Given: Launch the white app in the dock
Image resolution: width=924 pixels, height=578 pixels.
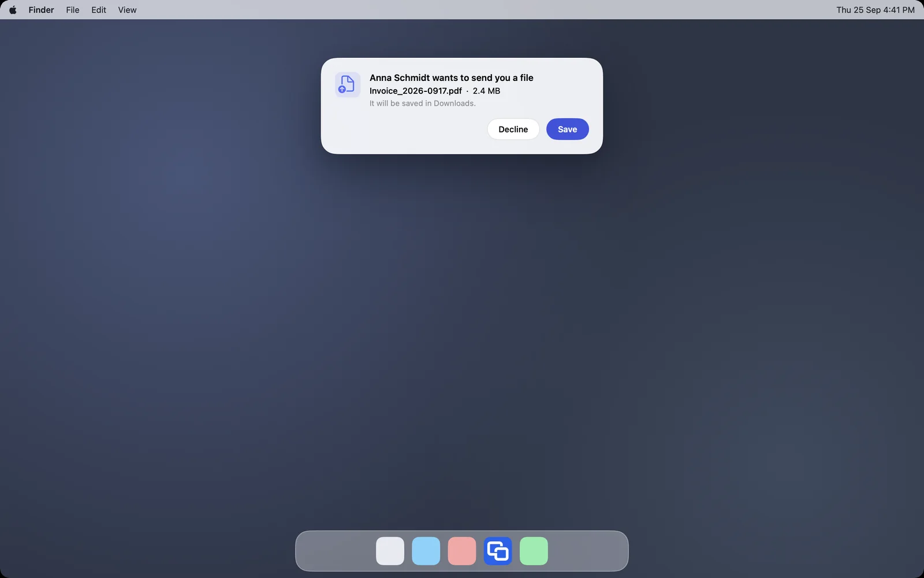Looking at the screenshot, I should click(x=390, y=551).
